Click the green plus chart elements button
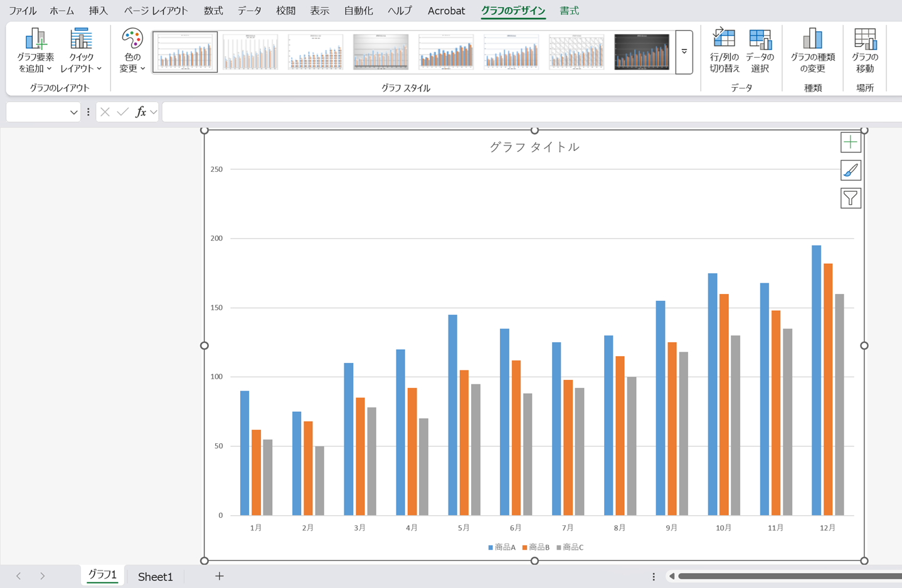Viewport: 902px width, 588px height. (x=851, y=143)
